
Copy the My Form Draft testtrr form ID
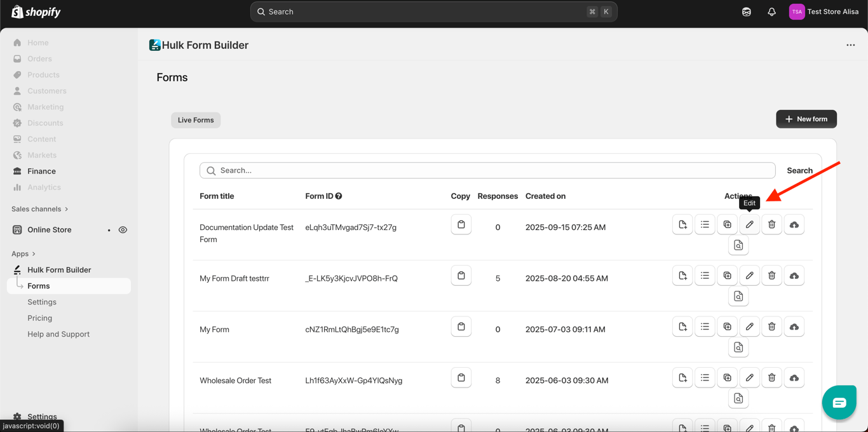[x=461, y=276]
